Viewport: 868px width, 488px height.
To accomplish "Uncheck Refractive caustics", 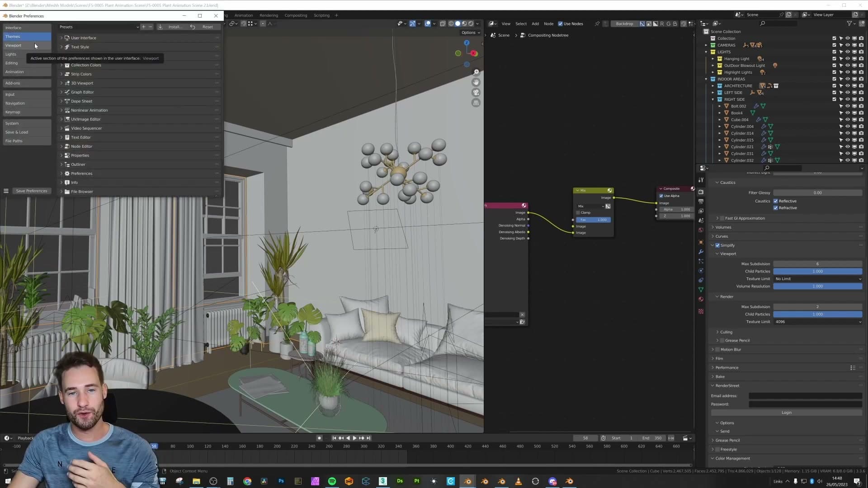I will tap(776, 208).
